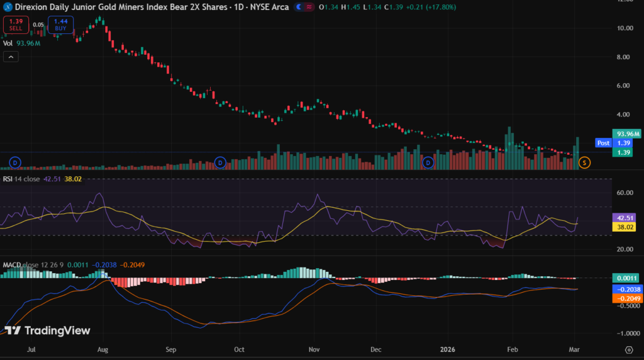The width and height of the screenshot is (644, 360).
Task: Click the 42.51 RSI value label
Action: [626, 217]
